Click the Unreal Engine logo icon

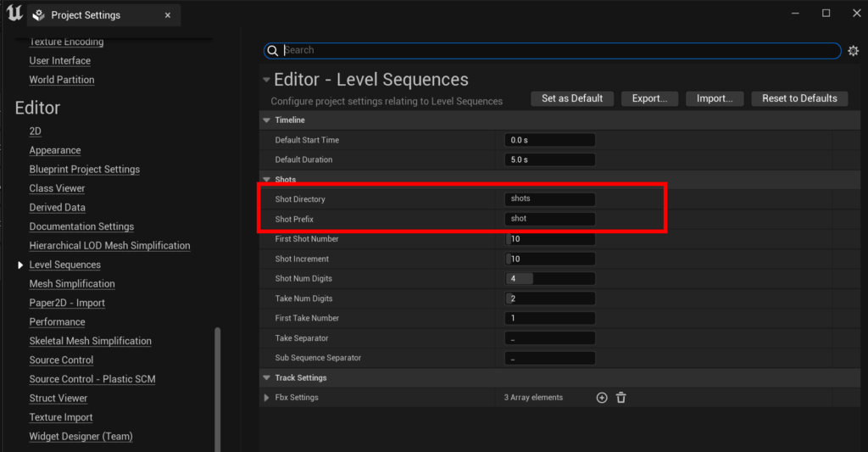point(14,13)
